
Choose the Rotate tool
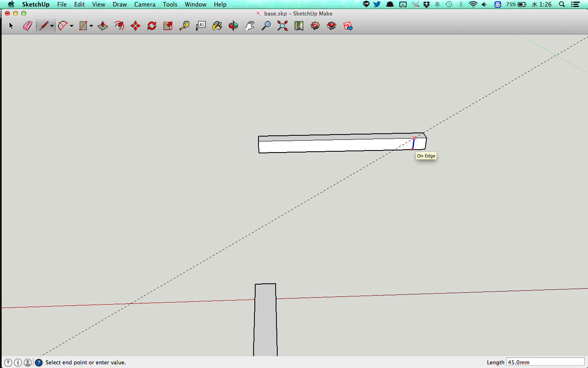pos(152,26)
